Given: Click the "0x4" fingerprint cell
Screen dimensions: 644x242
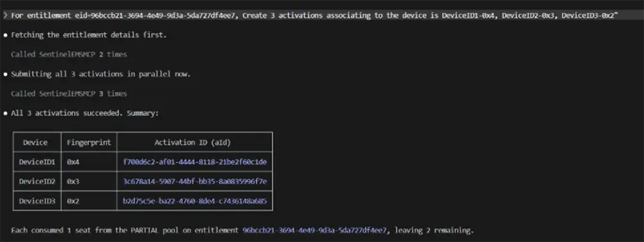Looking at the screenshot, I should point(89,162).
